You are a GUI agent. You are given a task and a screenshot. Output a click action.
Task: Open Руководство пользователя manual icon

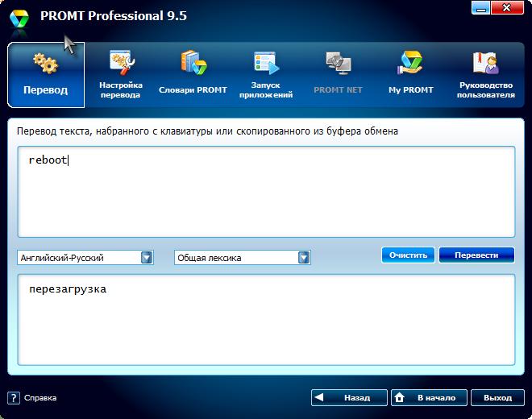click(x=486, y=63)
